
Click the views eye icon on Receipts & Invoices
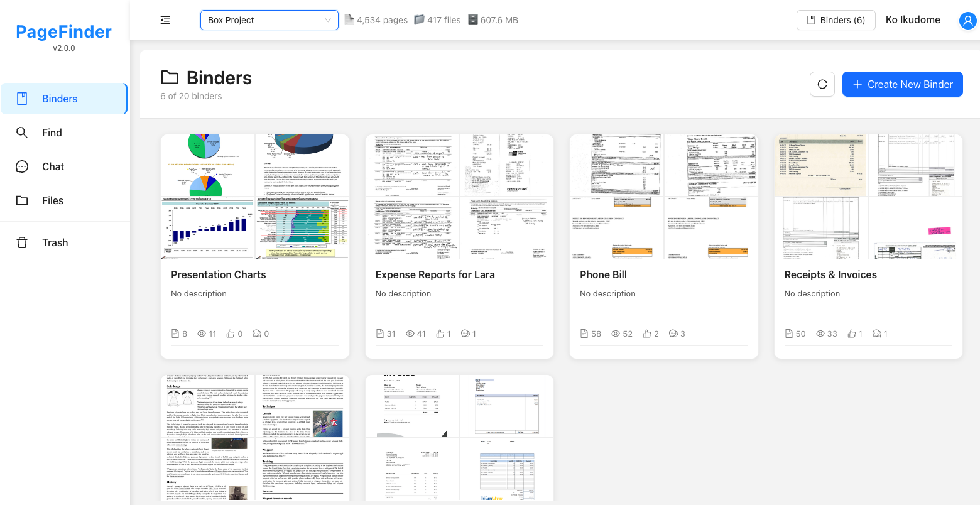pyautogui.click(x=820, y=334)
